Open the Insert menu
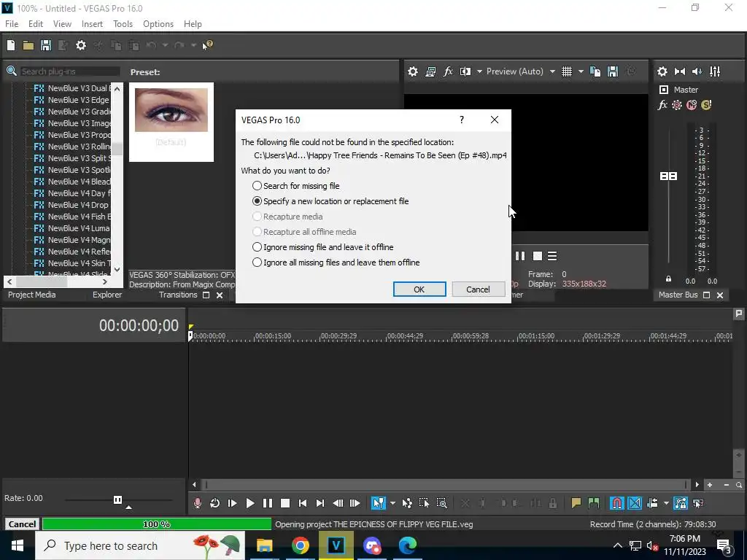Viewport: 747px width, 560px height. pos(92,24)
